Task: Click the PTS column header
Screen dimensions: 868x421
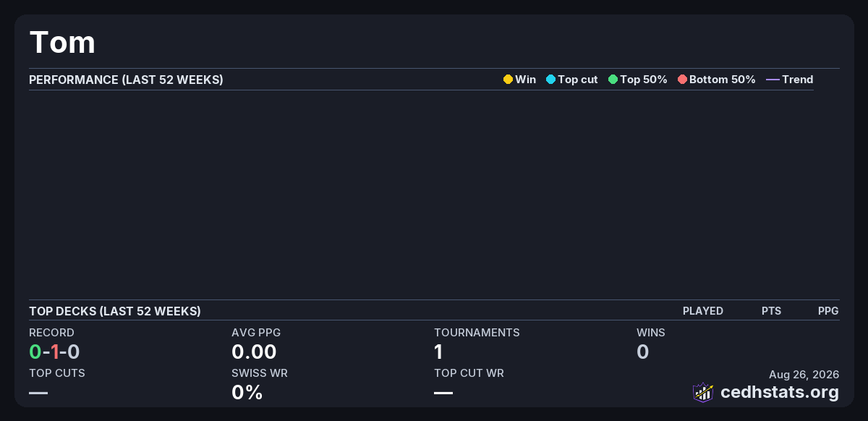Action: point(771,311)
